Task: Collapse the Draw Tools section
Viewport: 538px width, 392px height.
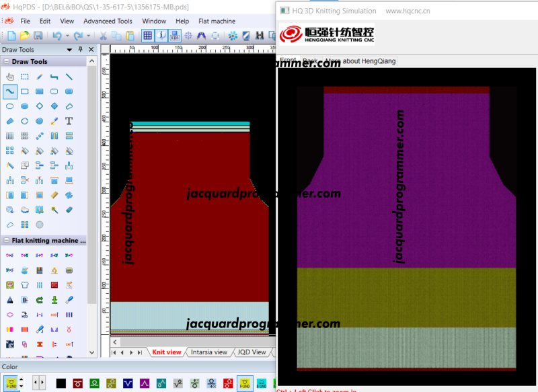Action: (x=7, y=62)
